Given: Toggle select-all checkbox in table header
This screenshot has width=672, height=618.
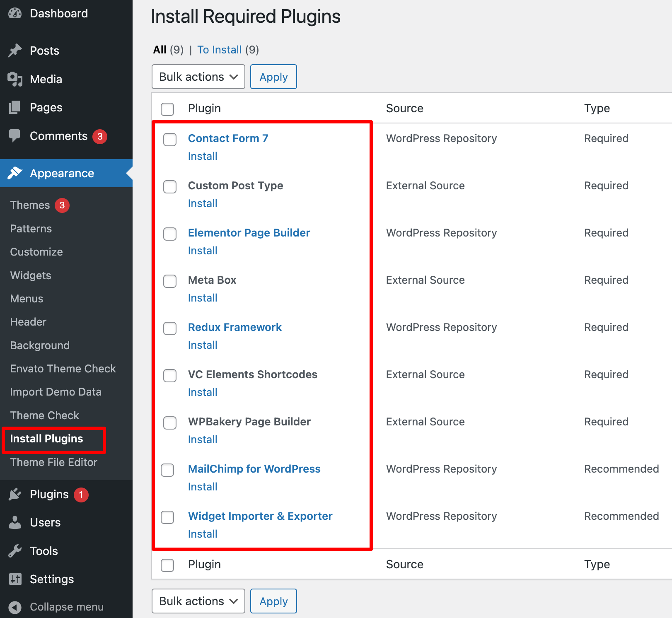Looking at the screenshot, I should (167, 109).
